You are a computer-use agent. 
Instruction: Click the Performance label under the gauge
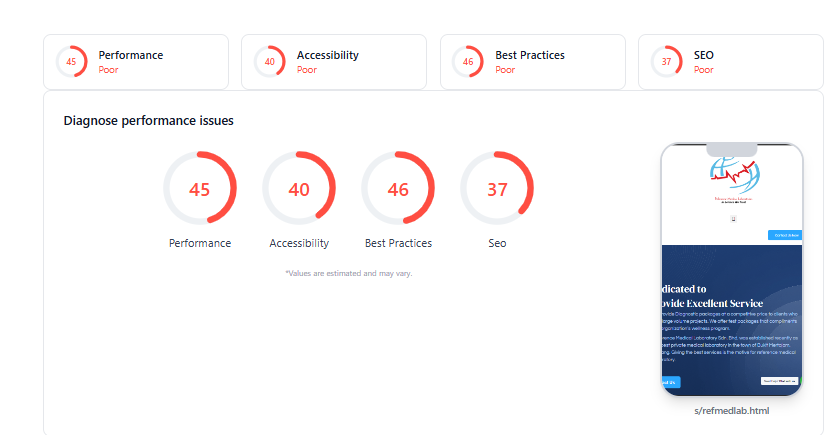coord(200,243)
